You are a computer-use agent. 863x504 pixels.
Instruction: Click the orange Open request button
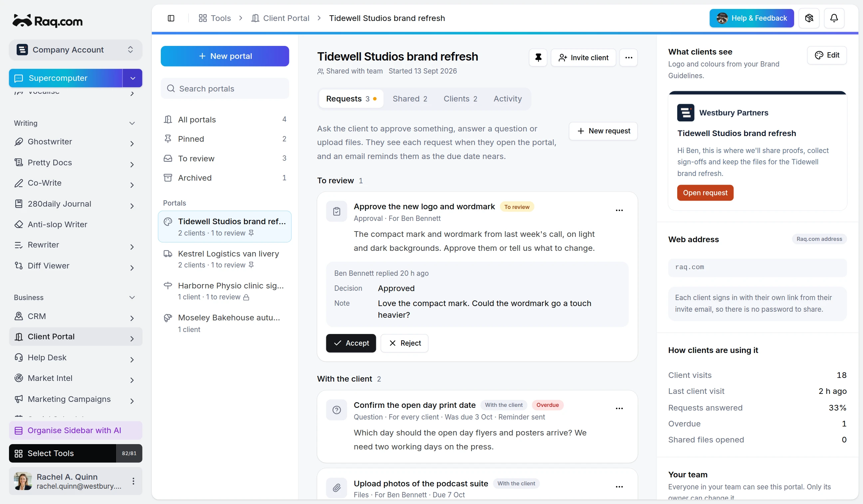coord(705,193)
